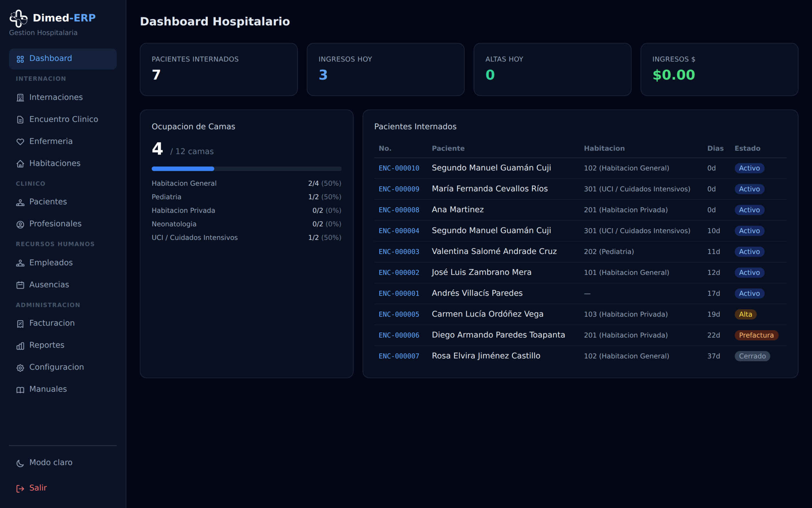Image resolution: width=812 pixels, height=508 pixels.
Task: Open encounter link ENC-000005
Action: (399, 314)
